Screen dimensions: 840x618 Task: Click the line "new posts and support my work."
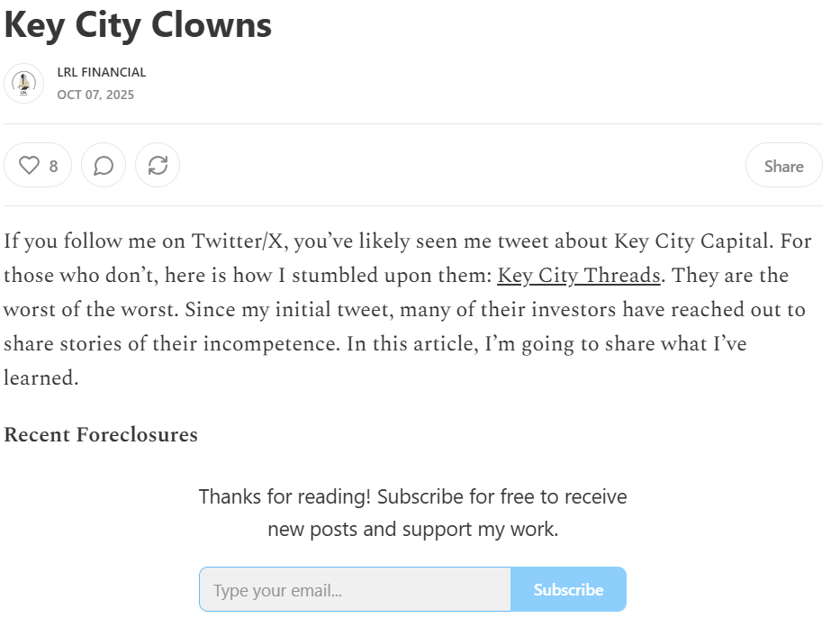(412, 529)
